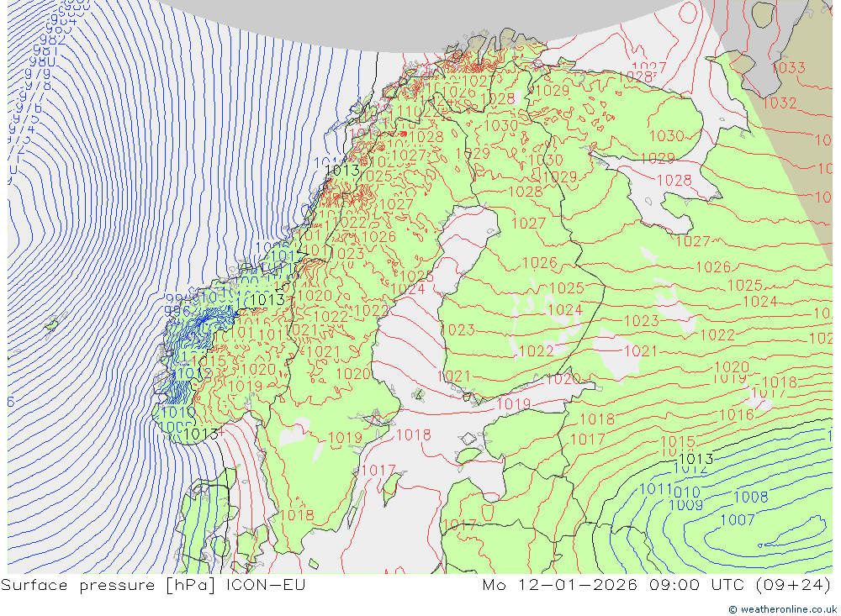Select the black 1013 label off northern Norway coast

342,171
